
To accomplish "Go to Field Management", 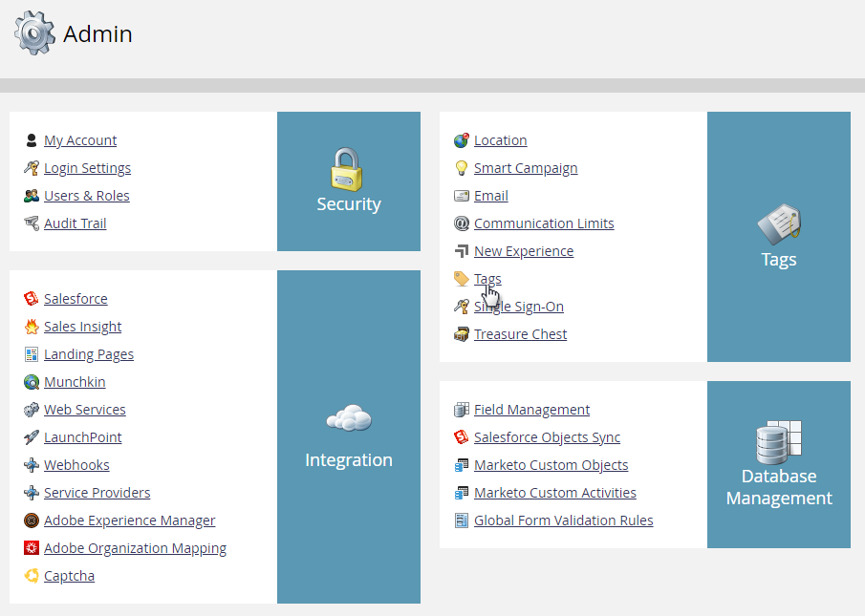I will [x=531, y=410].
